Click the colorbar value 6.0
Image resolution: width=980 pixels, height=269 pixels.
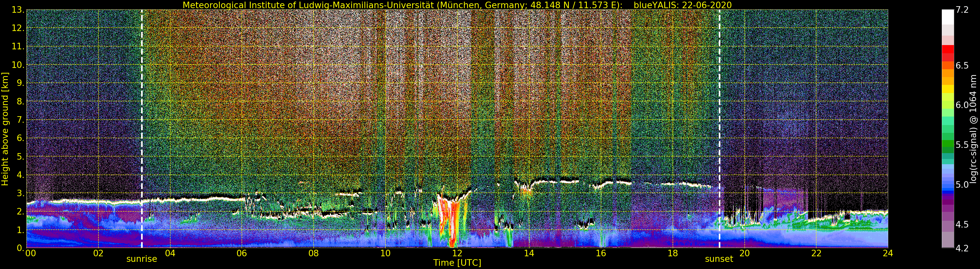click(x=962, y=105)
